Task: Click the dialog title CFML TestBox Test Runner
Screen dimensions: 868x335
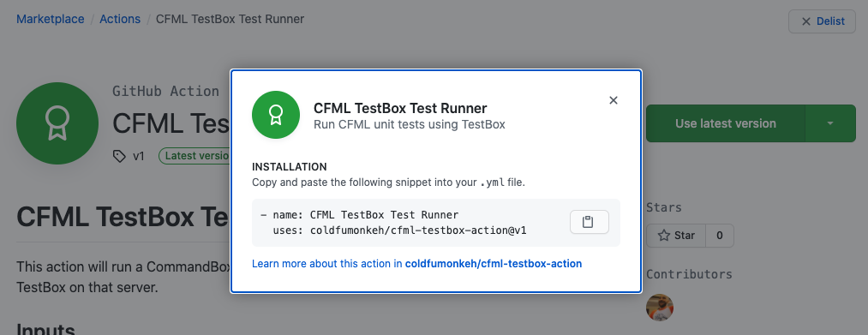Action: pos(400,108)
